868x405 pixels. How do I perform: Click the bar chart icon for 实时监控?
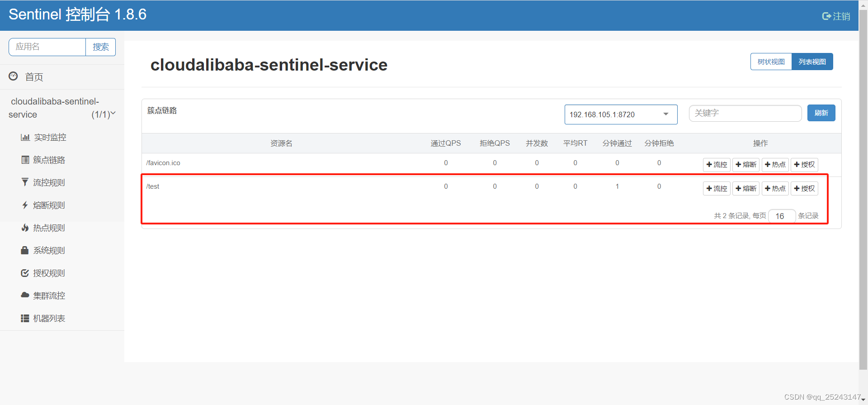(25, 137)
